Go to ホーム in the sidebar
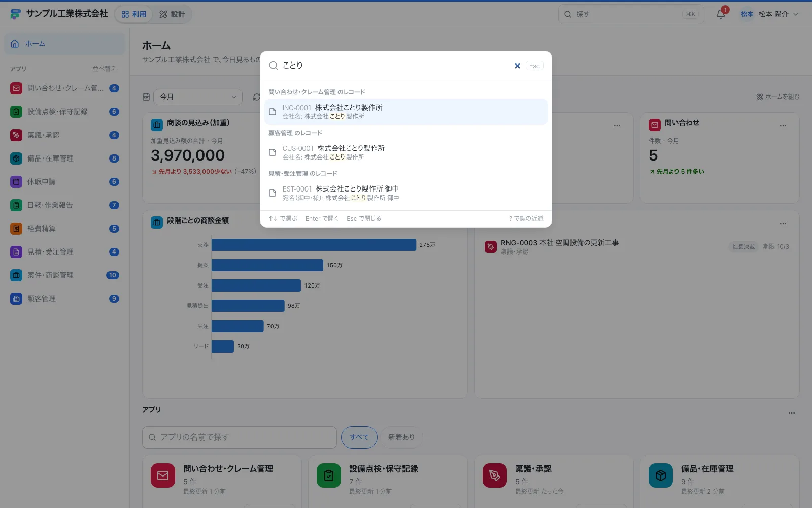This screenshot has width=812, height=508. (x=65, y=44)
